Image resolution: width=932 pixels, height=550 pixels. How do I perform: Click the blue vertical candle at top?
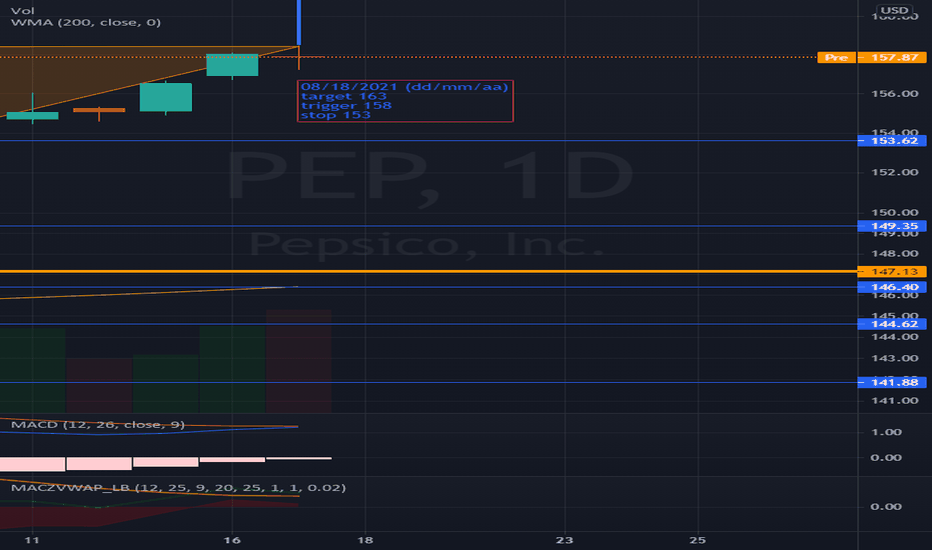coord(299,23)
